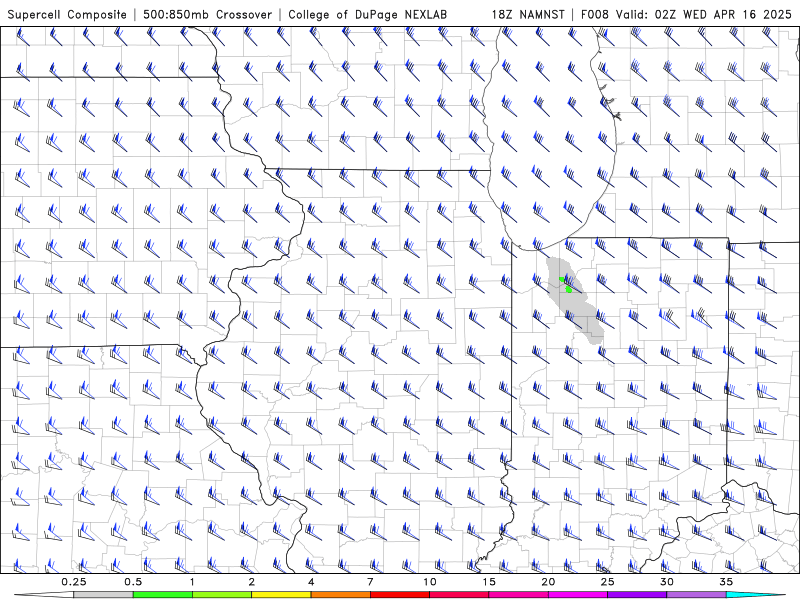Image resolution: width=800 pixels, height=600 pixels.
Task: Click the 'Supercell Composite' title text
Action: tap(67, 15)
